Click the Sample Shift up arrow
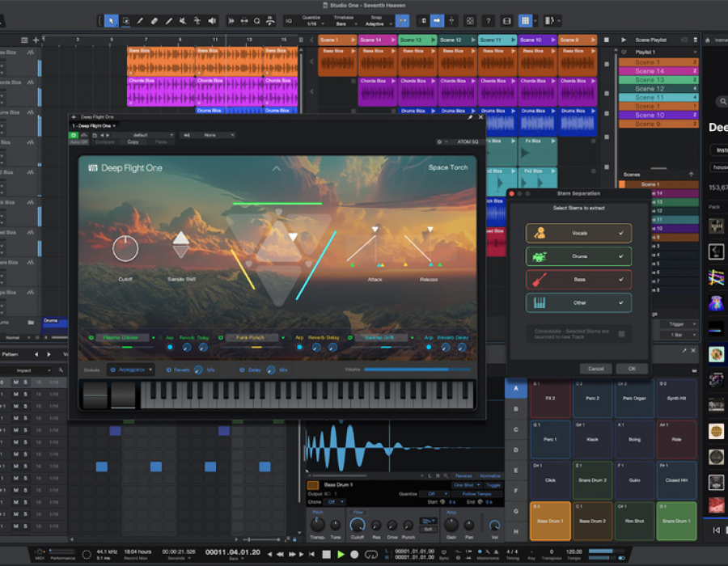Viewport: 728px width, 566px height. point(181,238)
